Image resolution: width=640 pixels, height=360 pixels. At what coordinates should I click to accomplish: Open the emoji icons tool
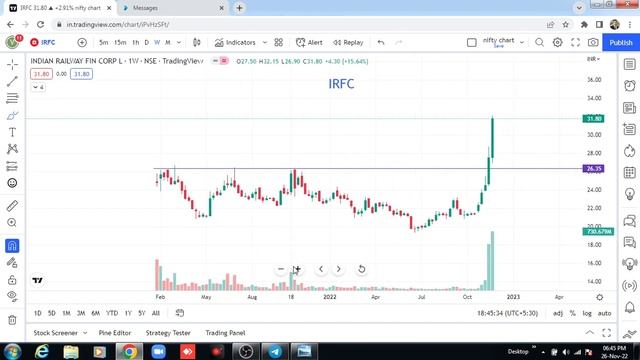coord(12,183)
